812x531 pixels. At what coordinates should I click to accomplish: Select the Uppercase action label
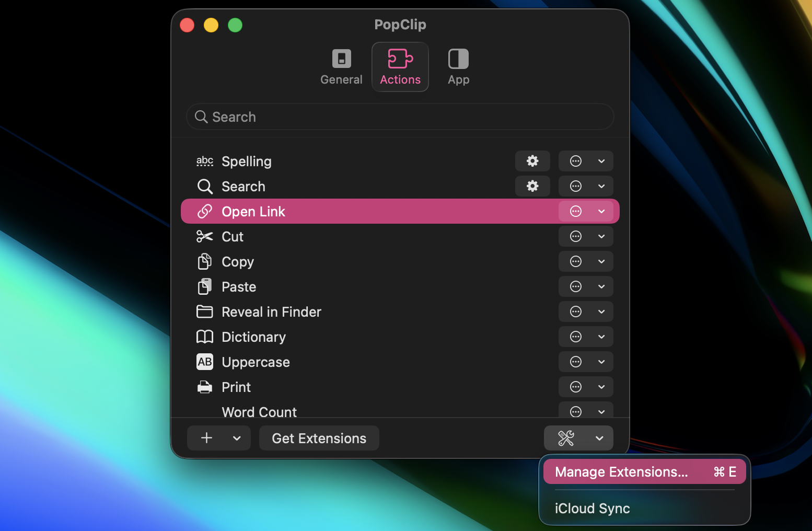256,362
